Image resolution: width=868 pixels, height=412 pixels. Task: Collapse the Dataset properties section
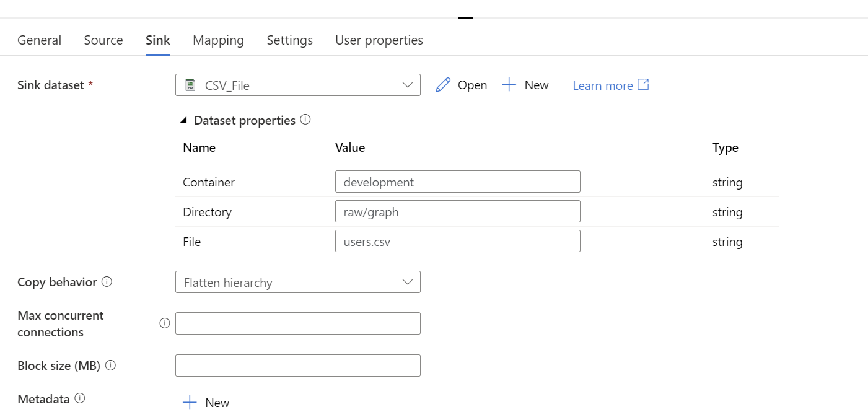coord(183,120)
